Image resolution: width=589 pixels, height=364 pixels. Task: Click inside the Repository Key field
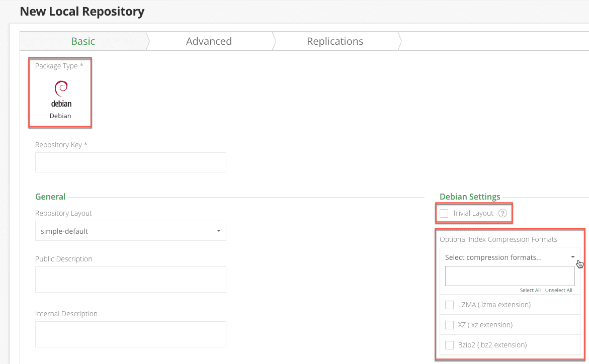(130, 162)
